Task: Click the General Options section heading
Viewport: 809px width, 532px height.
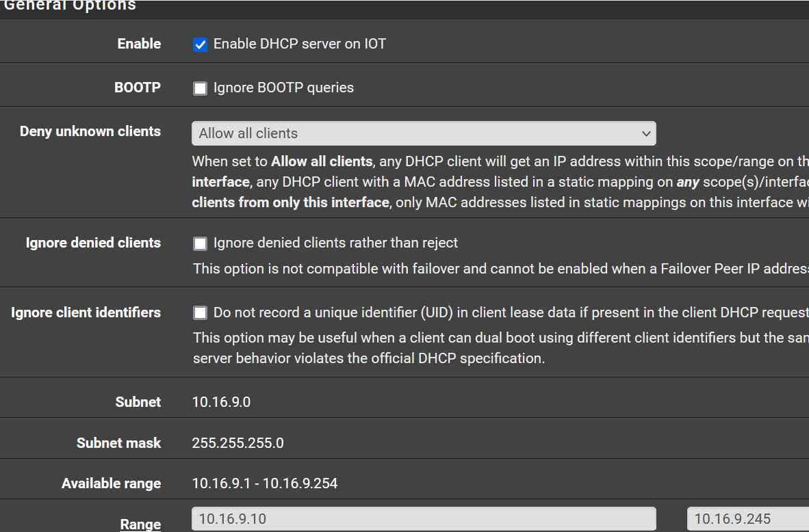Action: [70, 5]
